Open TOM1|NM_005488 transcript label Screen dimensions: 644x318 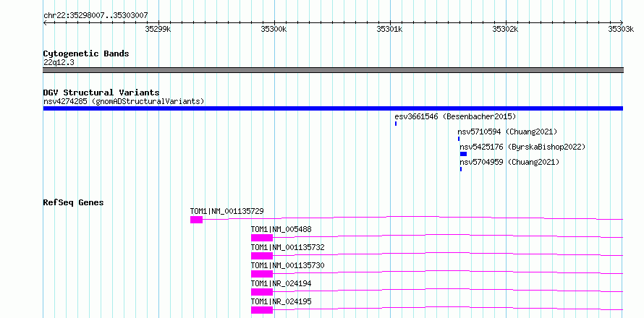281,229
